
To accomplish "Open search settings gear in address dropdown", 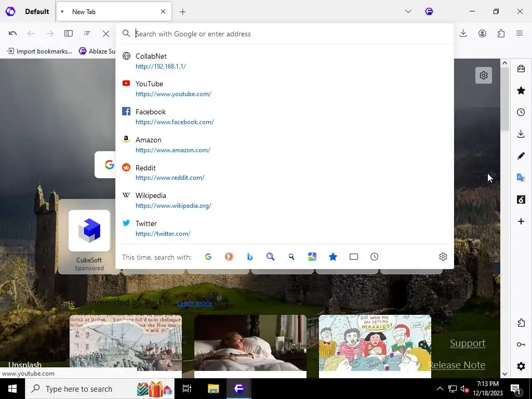I will [x=443, y=257].
